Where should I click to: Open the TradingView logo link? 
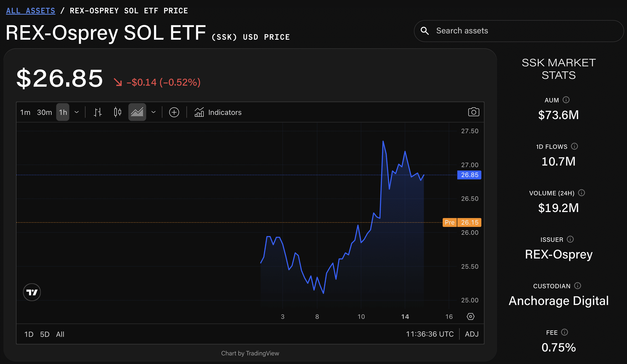(x=32, y=292)
